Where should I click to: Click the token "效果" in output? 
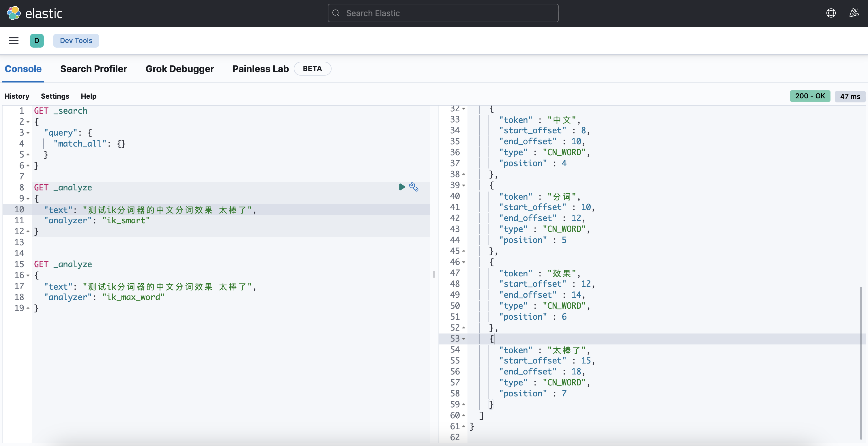(562, 273)
